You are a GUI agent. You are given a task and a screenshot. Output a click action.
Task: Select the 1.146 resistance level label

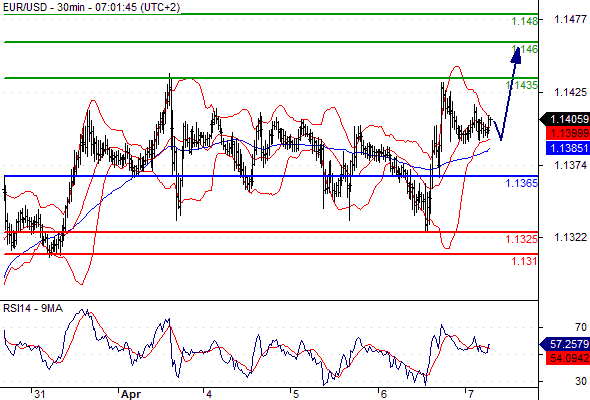(525, 49)
